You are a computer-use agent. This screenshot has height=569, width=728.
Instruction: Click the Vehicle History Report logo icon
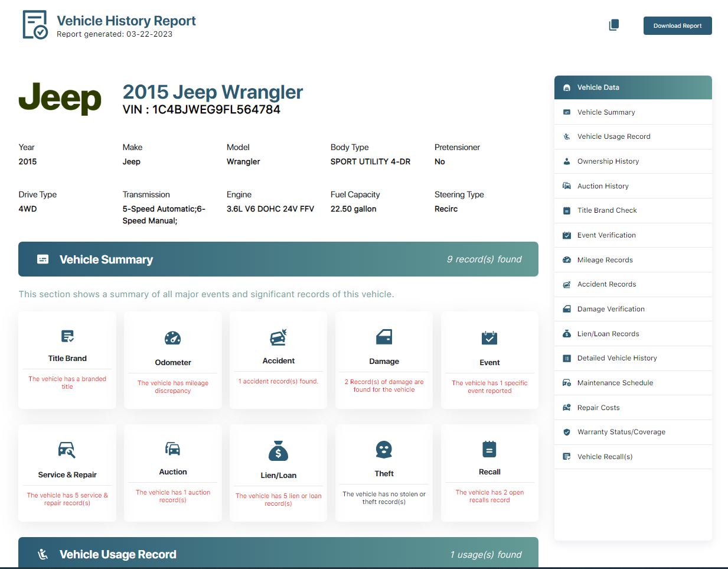click(35, 25)
